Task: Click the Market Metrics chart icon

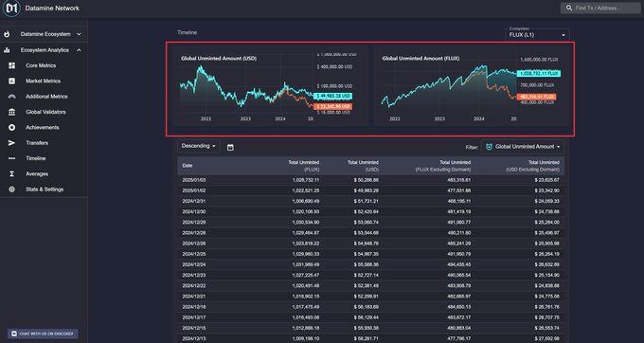Action: 12,81
